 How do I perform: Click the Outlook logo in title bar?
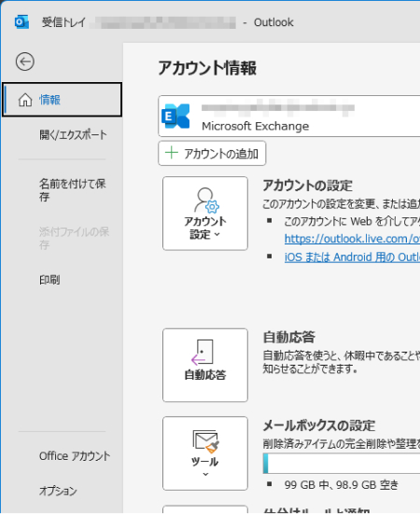click(21, 22)
